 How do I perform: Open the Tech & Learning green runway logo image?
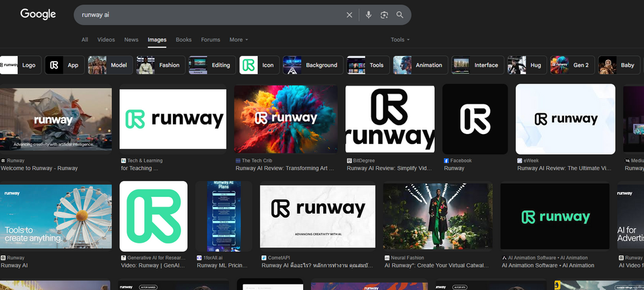pyautogui.click(x=173, y=119)
